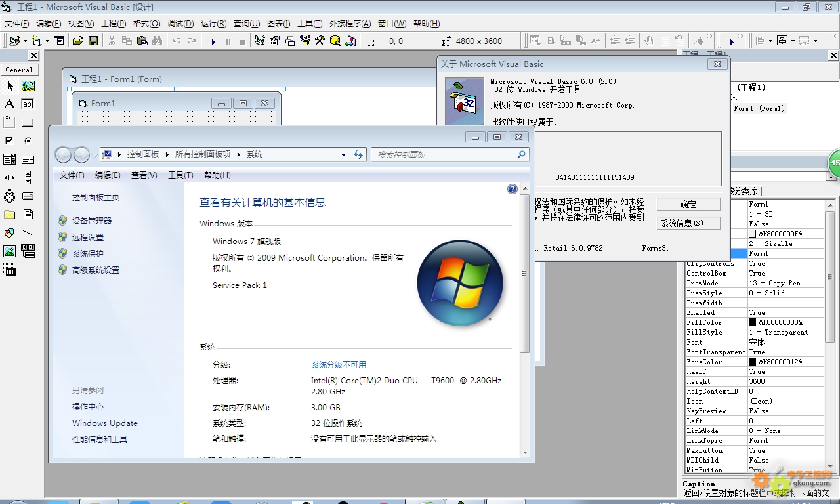Open 高级系统设置 link
This screenshot has width=840, height=504.
[96, 270]
